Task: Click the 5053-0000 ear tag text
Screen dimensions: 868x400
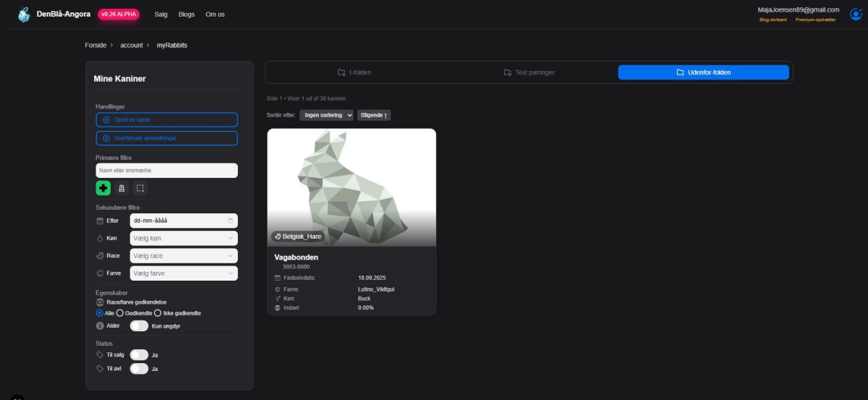Action: pyautogui.click(x=297, y=267)
